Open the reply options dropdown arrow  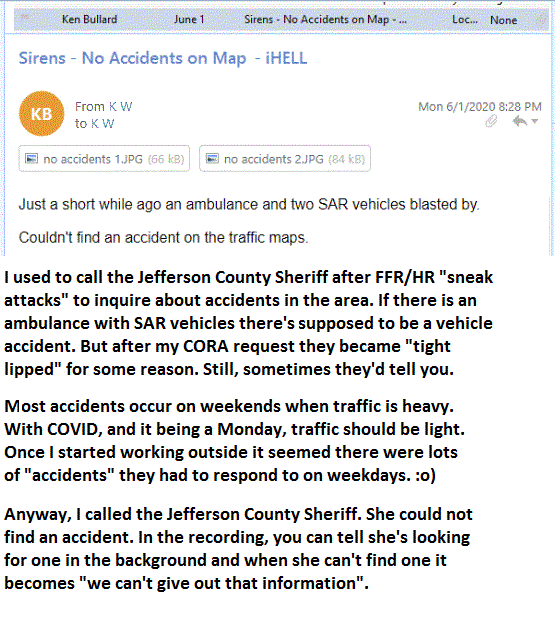pos(535,121)
